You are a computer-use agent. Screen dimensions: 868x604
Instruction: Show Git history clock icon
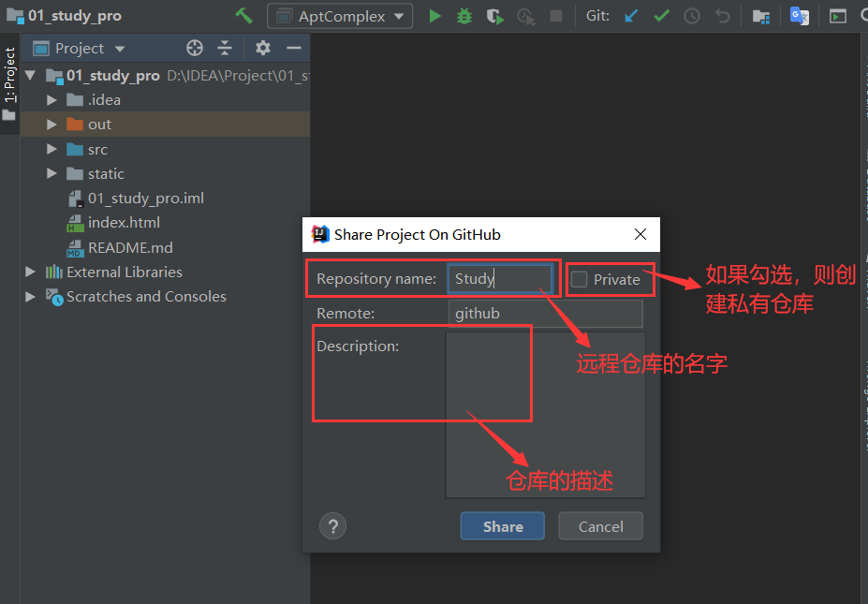(x=692, y=16)
